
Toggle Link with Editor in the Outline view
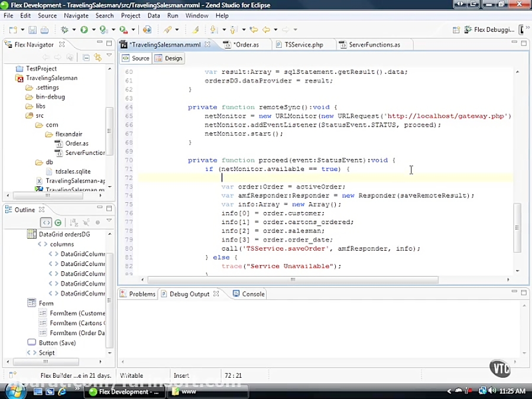point(58,222)
